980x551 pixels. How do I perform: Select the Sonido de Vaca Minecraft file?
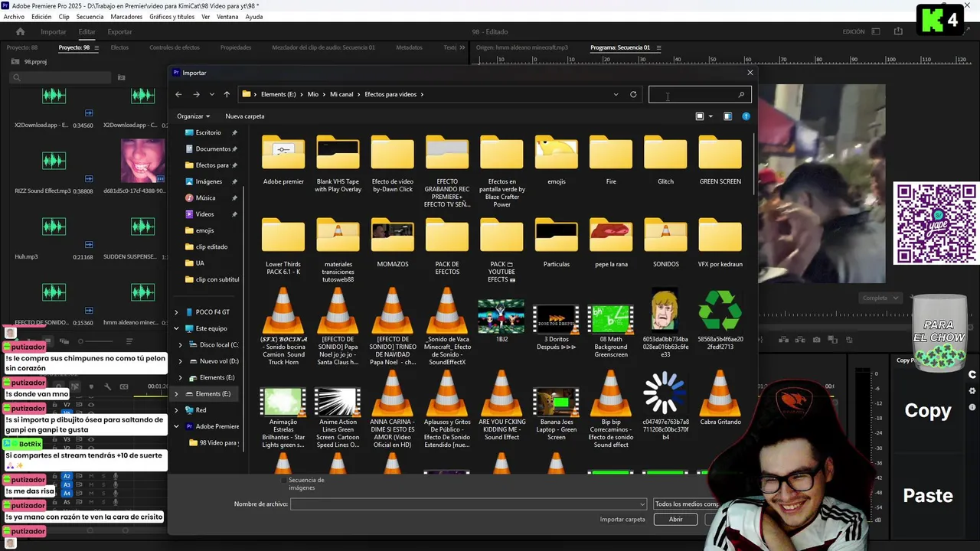point(447,328)
